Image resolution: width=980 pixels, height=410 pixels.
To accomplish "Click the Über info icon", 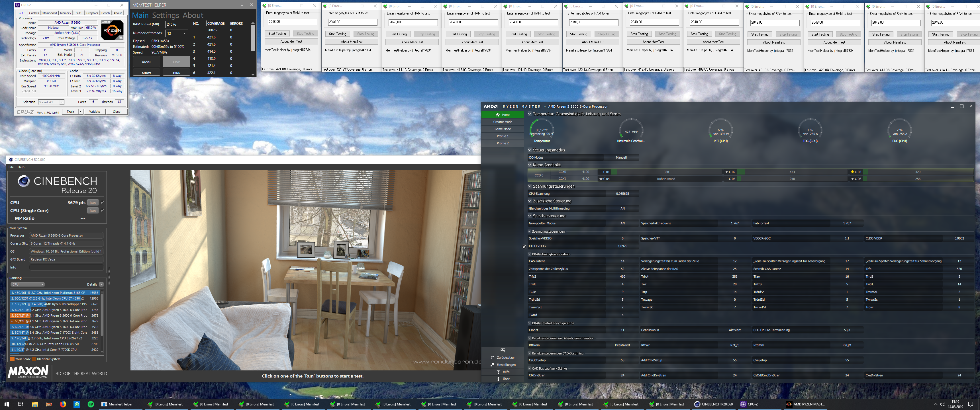I will coord(498,379).
